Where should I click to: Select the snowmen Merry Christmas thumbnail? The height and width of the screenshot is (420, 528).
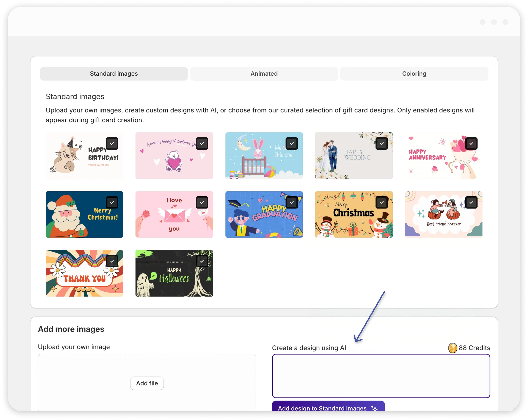[x=354, y=214]
